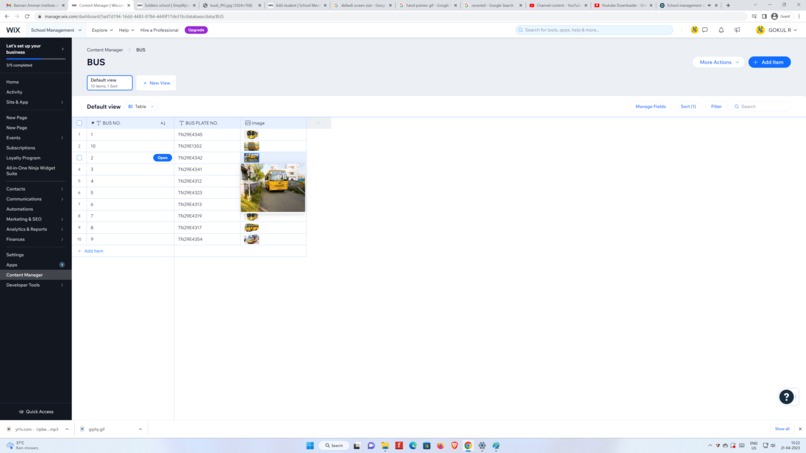Click the New View button
The height and width of the screenshot is (453, 806).
(156, 83)
